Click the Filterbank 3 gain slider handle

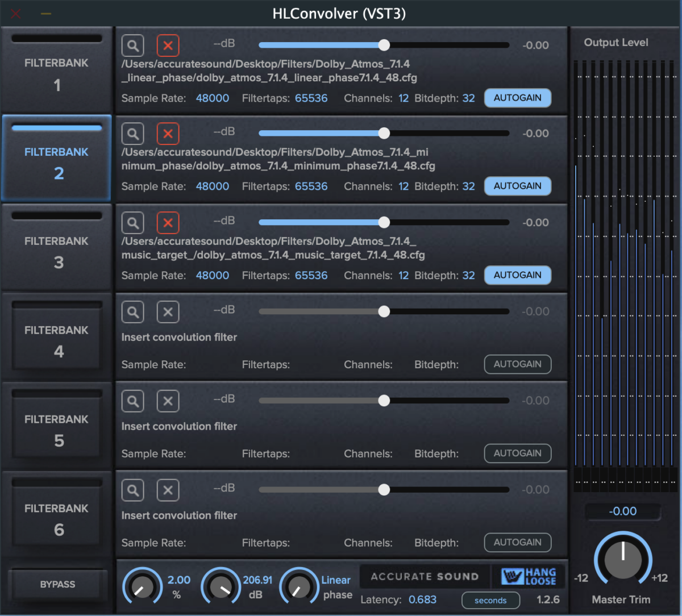[384, 223]
